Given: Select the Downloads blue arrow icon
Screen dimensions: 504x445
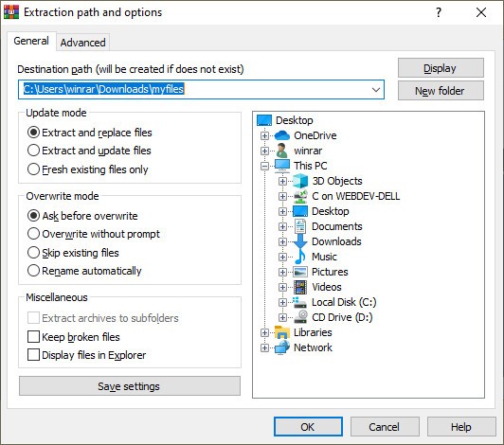Looking at the screenshot, I should [300, 241].
